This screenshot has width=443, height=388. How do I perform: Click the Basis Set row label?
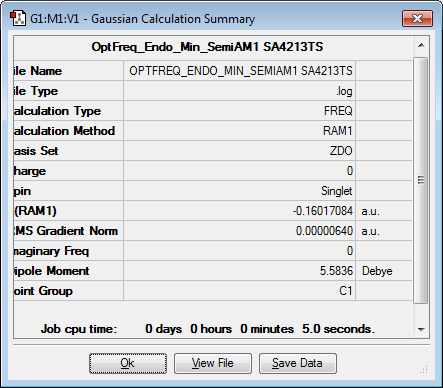[x=36, y=151]
